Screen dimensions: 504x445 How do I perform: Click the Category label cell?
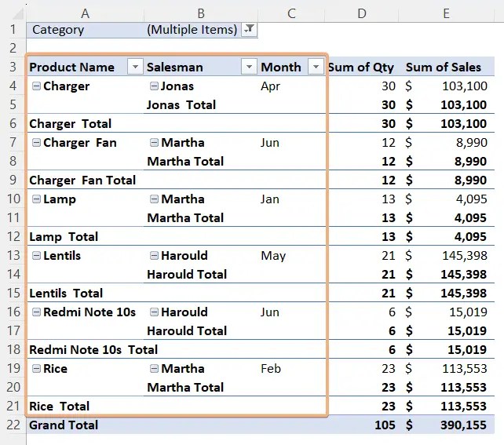[86, 30]
